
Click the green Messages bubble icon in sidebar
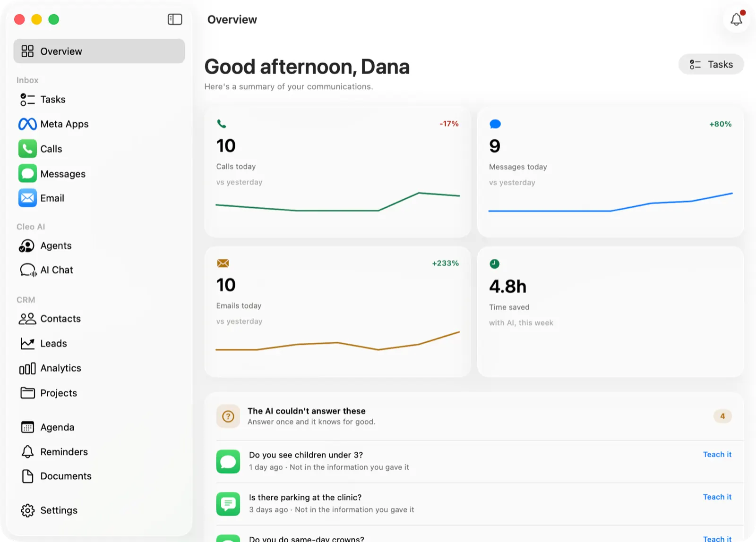click(x=27, y=173)
